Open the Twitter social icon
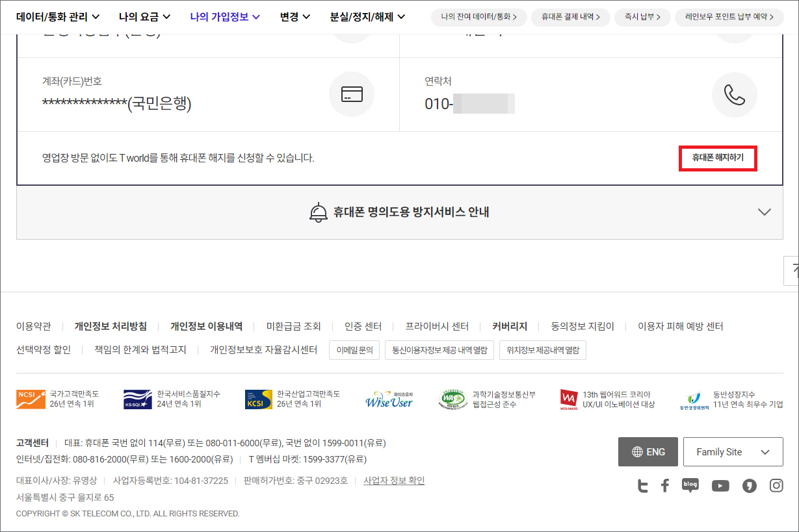 [642, 486]
